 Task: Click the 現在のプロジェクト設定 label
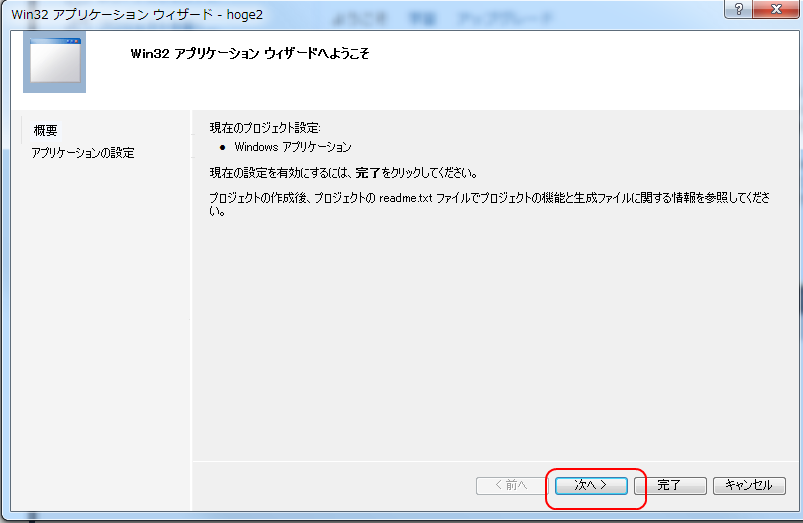[x=265, y=128]
